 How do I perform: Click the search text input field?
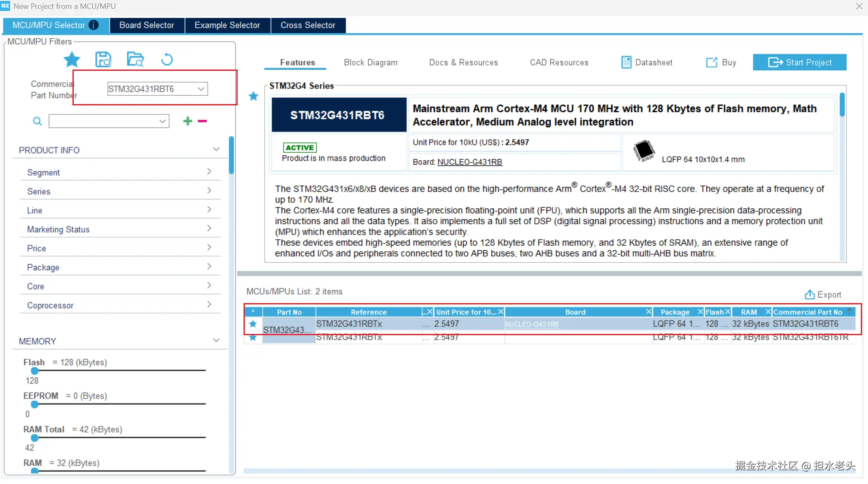pos(103,121)
